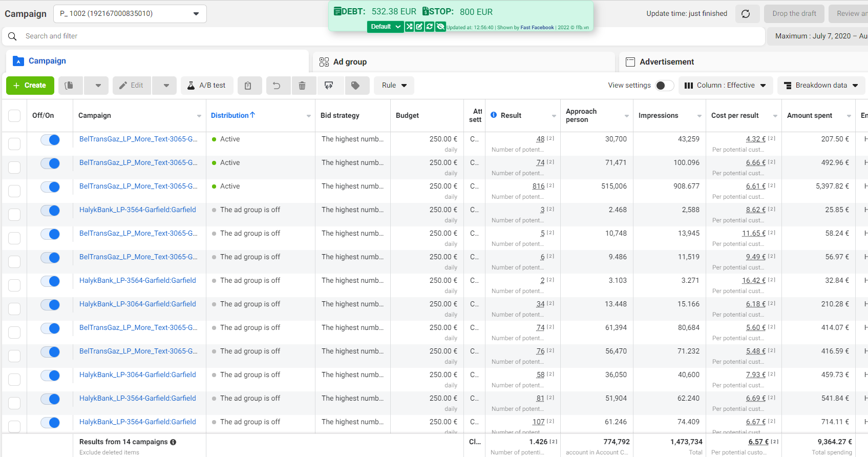
Task: Click the Drop the draft button
Action: pos(794,14)
